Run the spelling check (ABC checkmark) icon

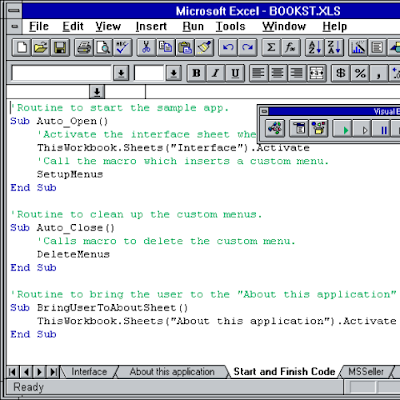point(122,48)
